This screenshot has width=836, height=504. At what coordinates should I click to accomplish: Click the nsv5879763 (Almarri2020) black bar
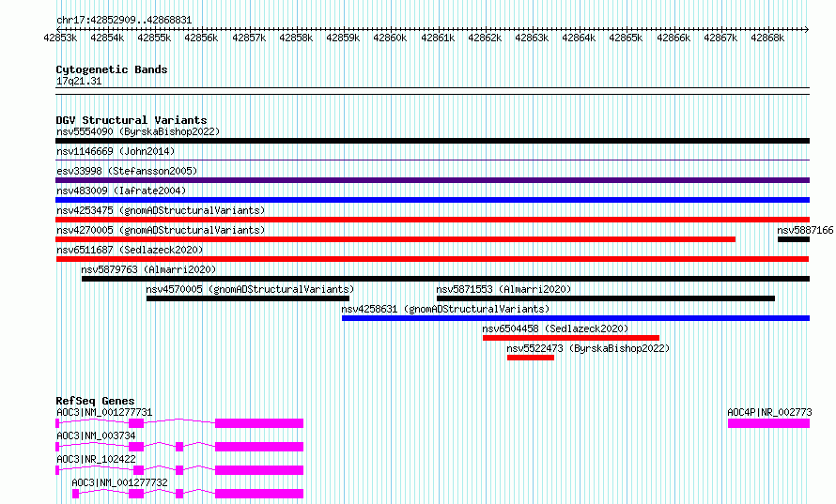446,279
